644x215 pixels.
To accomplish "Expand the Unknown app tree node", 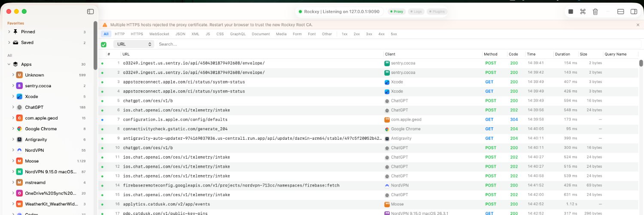I will tap(13, 75).
